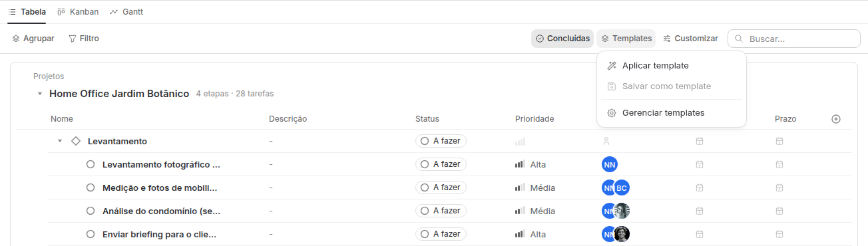Change Média priority of Análise do condomínio task
The height and width of the screenshot is (246, 868).
pos(535,211)
